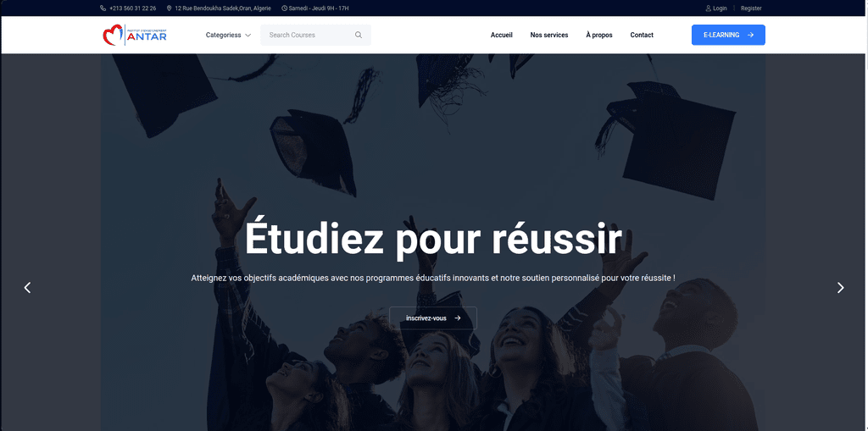Open the Accueil menu item
Screen dimensions: 868x431
pyautogui.click(x=502, y=35)
